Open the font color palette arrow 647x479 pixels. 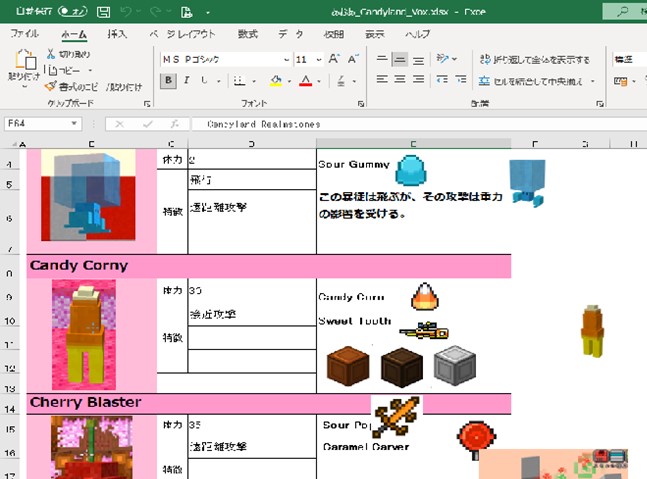319,81
